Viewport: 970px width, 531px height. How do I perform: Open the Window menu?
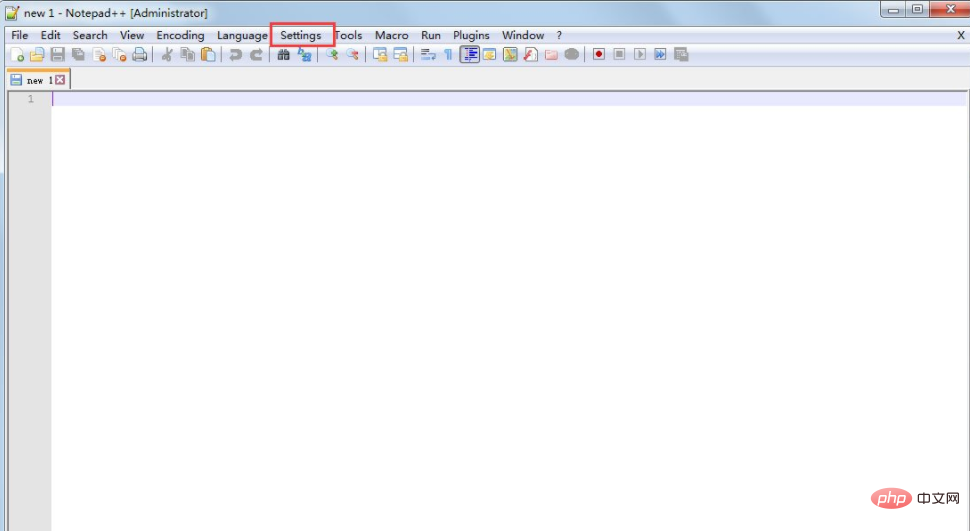coord(523,35)
